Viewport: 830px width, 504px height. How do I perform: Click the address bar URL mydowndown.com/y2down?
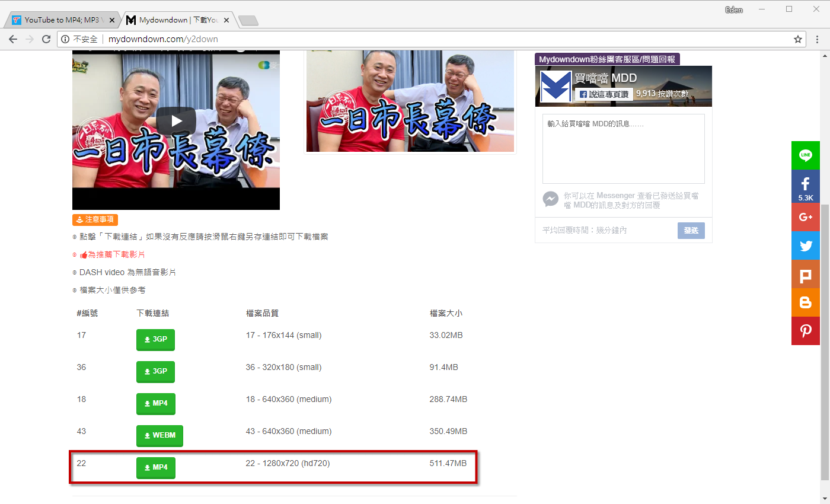point(163,39)
